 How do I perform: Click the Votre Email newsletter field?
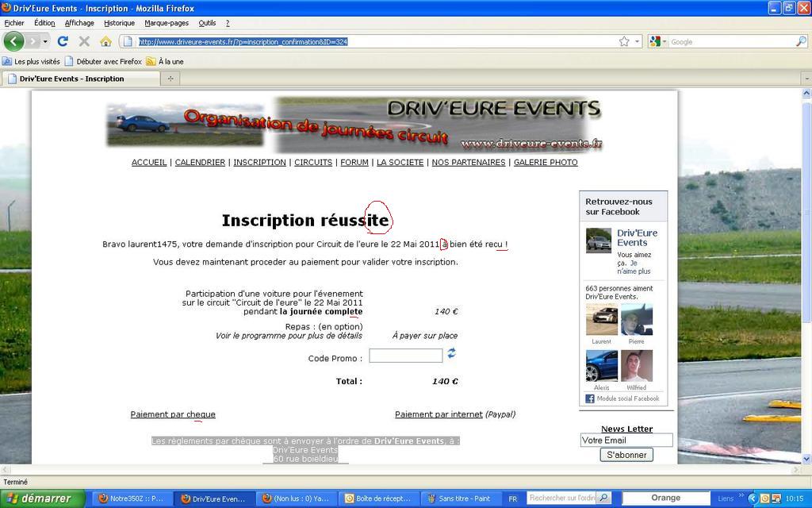point(626,440)
